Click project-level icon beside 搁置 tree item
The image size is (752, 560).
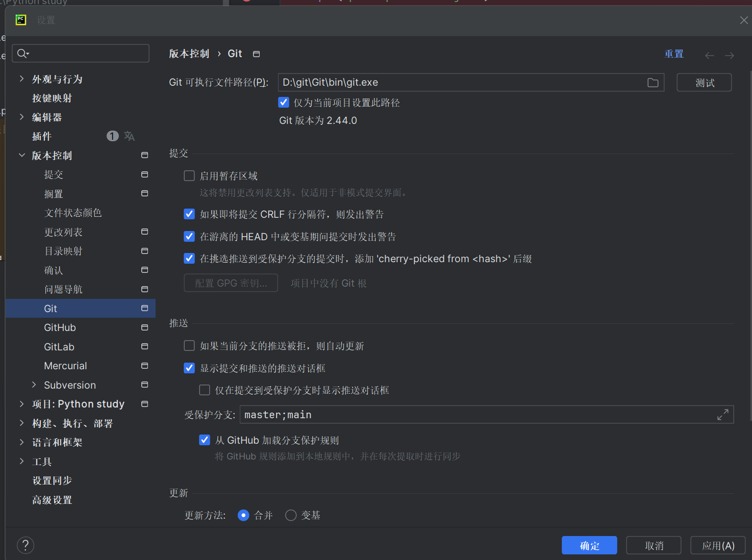click(x=145, y=193)
